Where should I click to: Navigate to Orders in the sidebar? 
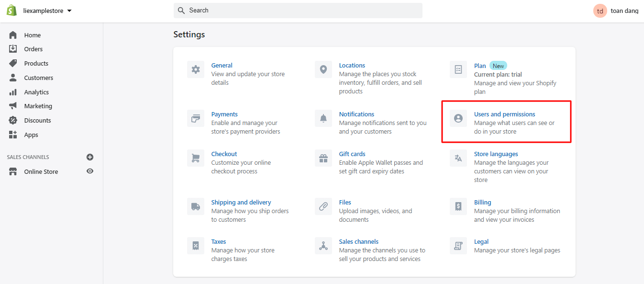click(33, 49)
